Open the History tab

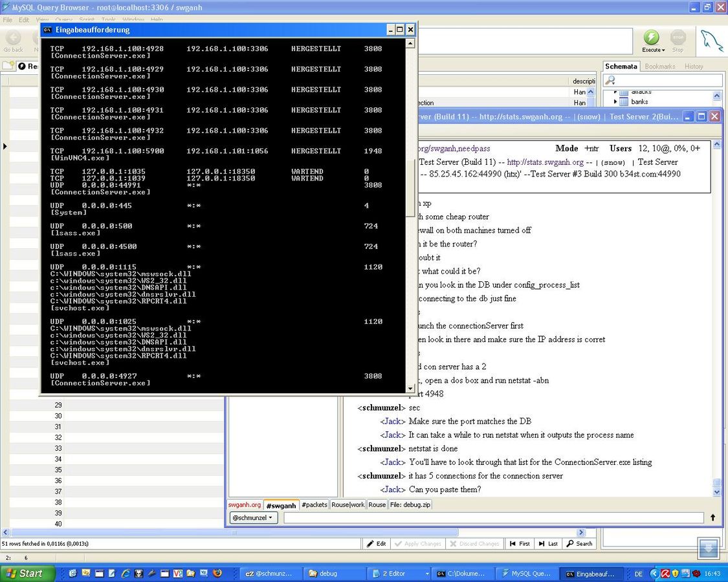click(x=694, y=66)
